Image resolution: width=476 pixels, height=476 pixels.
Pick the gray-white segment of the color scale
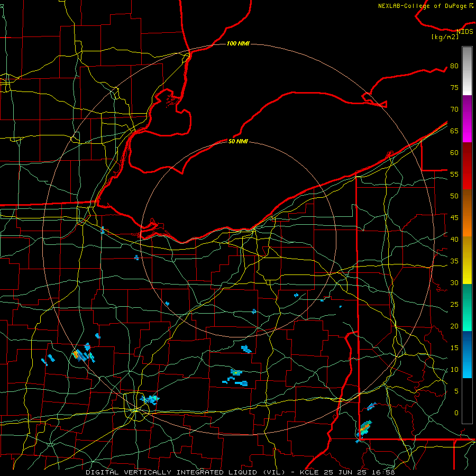pos(467,71)
